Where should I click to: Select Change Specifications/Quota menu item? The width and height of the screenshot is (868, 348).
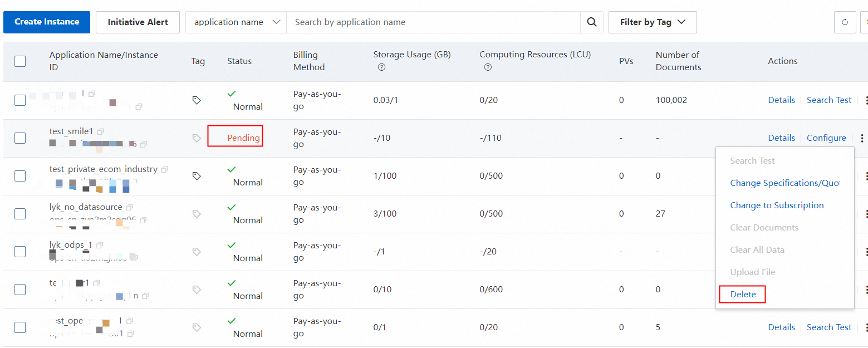[x=784, y=183]
